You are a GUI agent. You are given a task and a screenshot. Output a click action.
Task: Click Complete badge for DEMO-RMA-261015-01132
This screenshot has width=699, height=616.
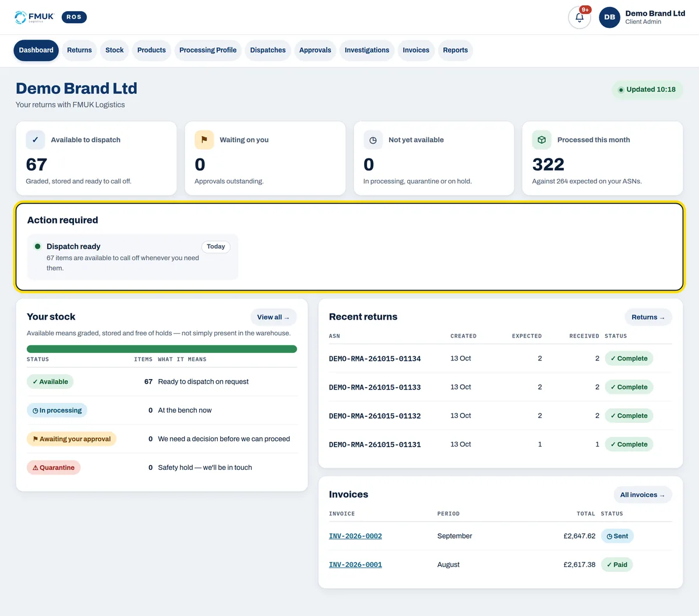point(629,416)
